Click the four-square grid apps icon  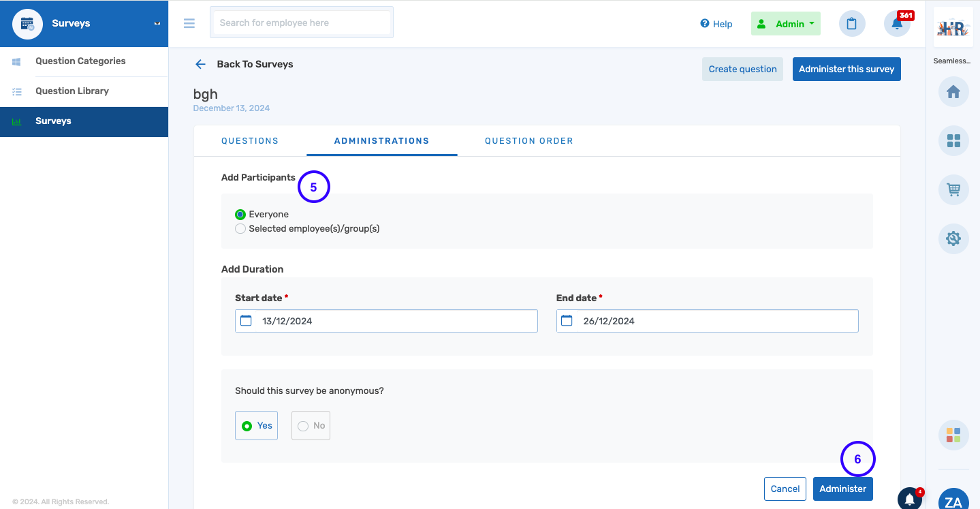(x=953, y=141)
